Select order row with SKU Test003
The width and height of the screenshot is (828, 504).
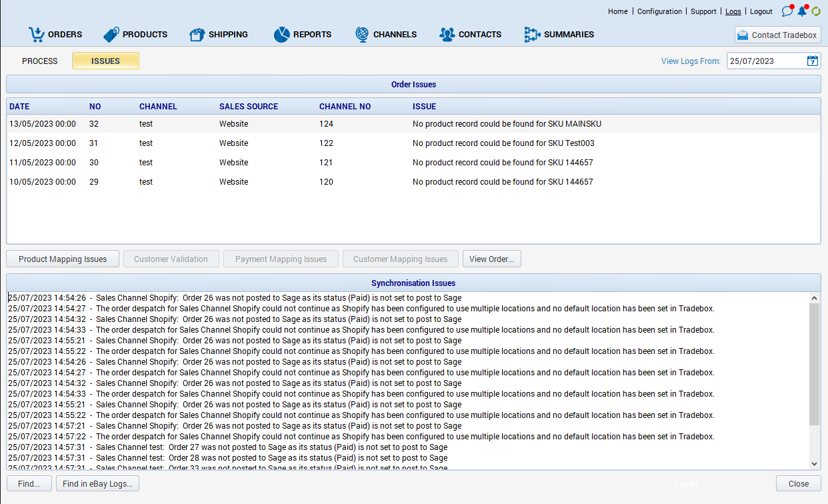coord(413,143)
